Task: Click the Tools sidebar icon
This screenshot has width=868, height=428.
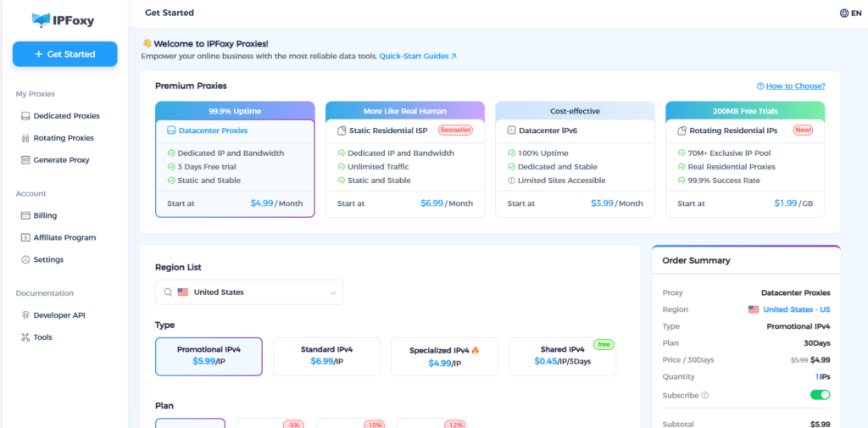Action: [25, 337]
